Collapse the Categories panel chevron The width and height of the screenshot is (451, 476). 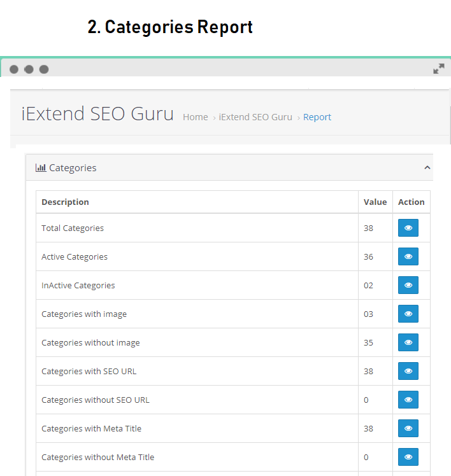coord(427,167)
